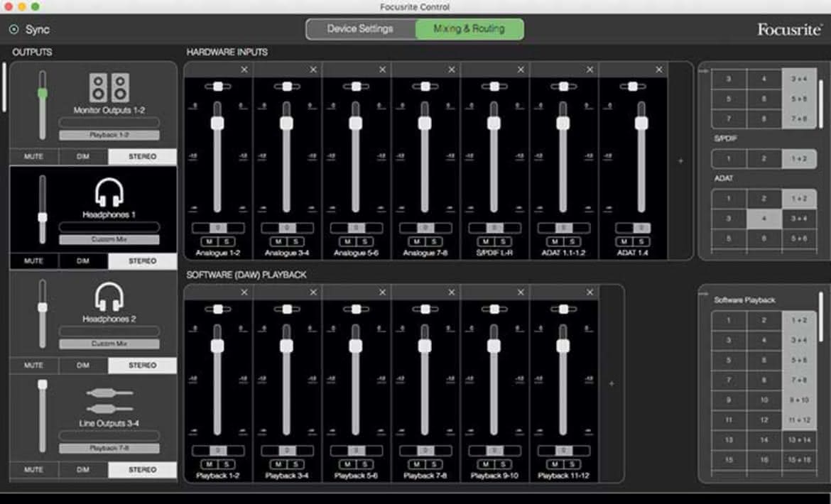Select ADAT input 4 in routing grid
This screenshot has height=504, width=831.
pyautogui.click(x=764, y=219)
